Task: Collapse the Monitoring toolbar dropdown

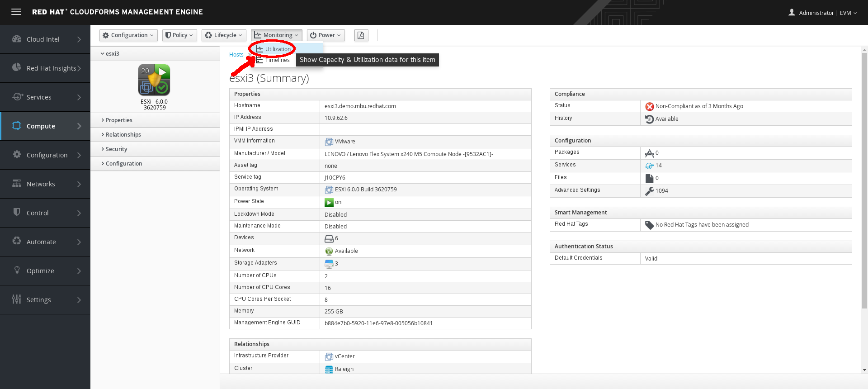Action: [x=276, y=35]
